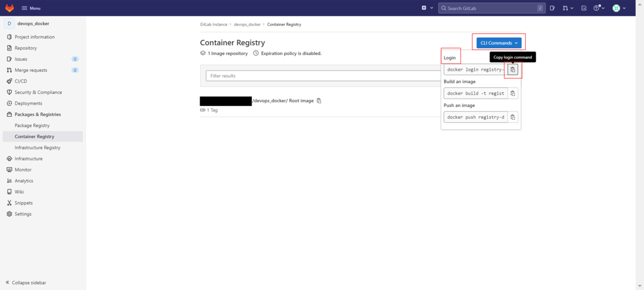Copy the docker push command
The image size is (644, 290).
(513, 117)
